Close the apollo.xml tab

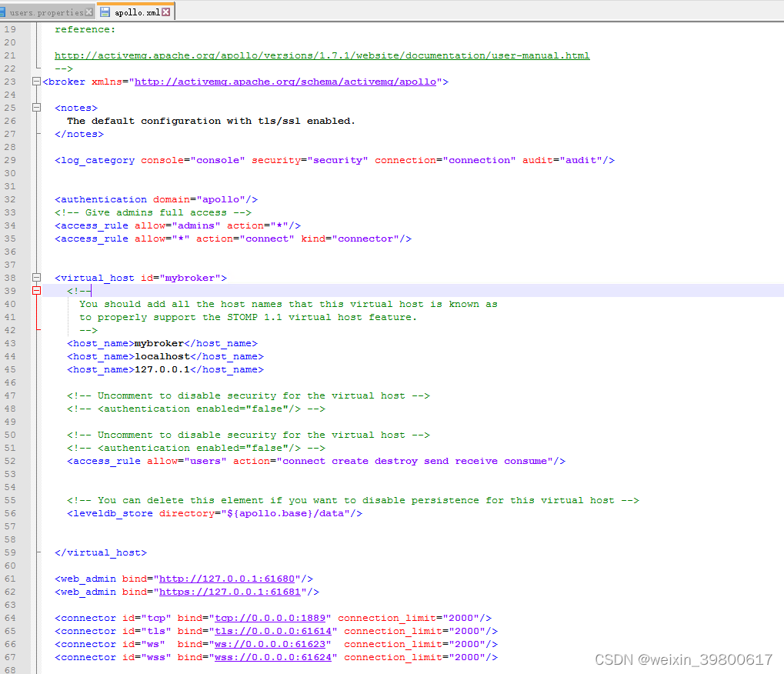tap(166, 12)
